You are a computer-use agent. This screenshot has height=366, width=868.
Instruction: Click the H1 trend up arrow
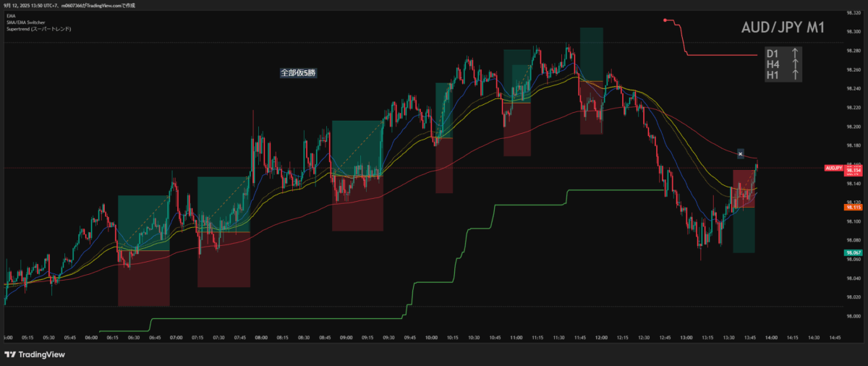tap(794, 75)
